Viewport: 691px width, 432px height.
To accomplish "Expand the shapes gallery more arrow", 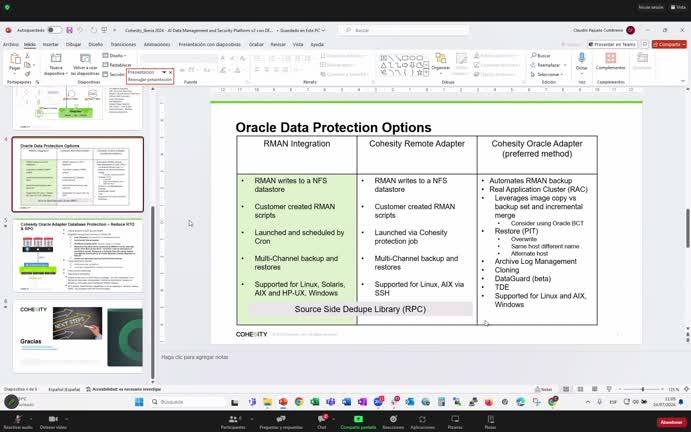I will coord(426,73).
